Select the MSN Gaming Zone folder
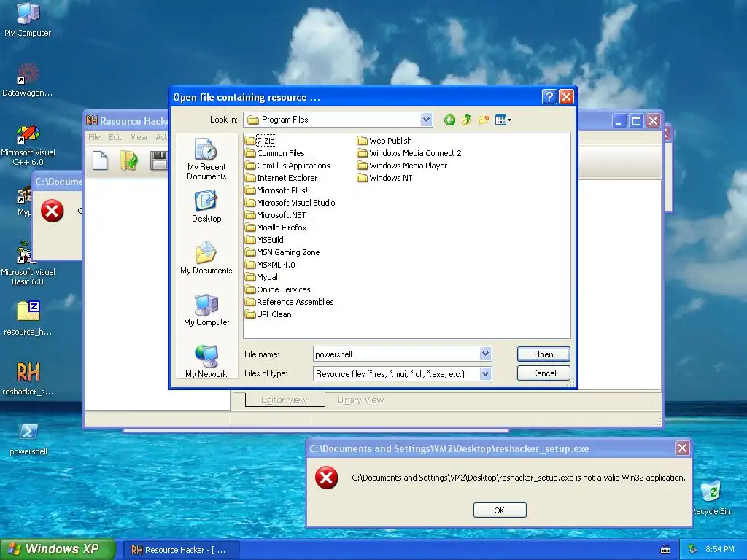747x560 pixels. point(282,252)
